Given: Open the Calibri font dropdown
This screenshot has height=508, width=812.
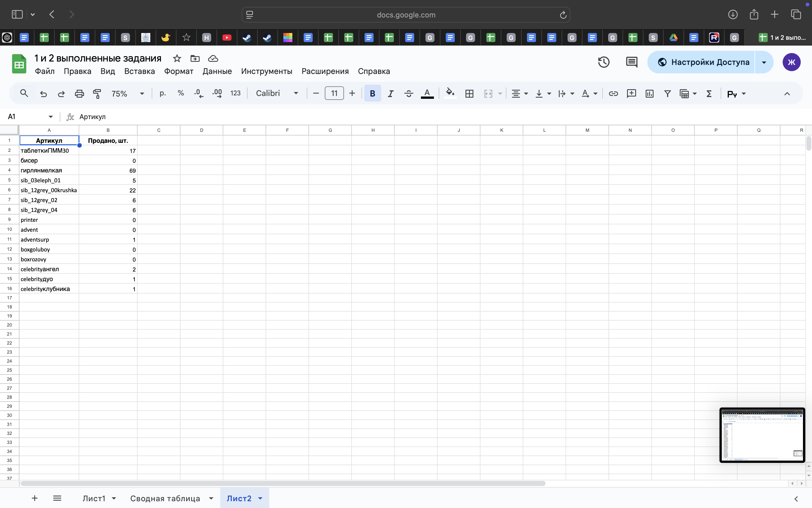Looking at the screenshot, I should (277, 93).
